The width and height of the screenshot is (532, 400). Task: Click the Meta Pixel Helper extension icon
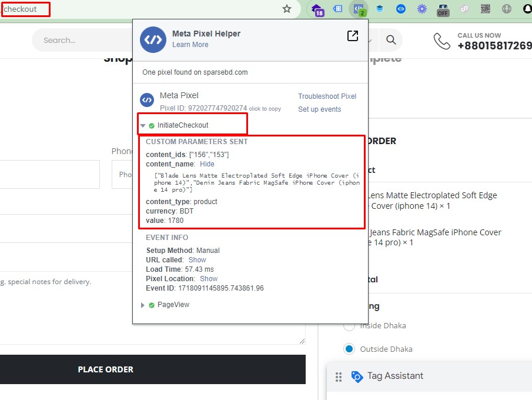(358, 9)
